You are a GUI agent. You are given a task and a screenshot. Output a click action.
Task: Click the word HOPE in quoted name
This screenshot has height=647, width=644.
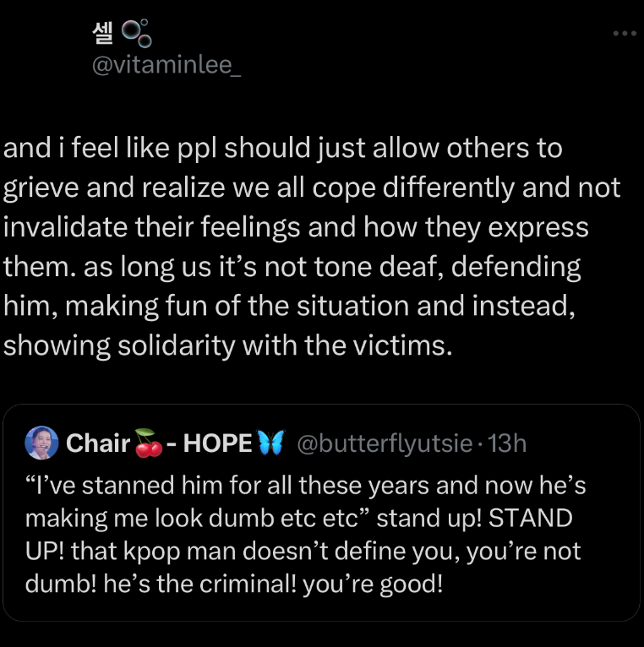217,443
